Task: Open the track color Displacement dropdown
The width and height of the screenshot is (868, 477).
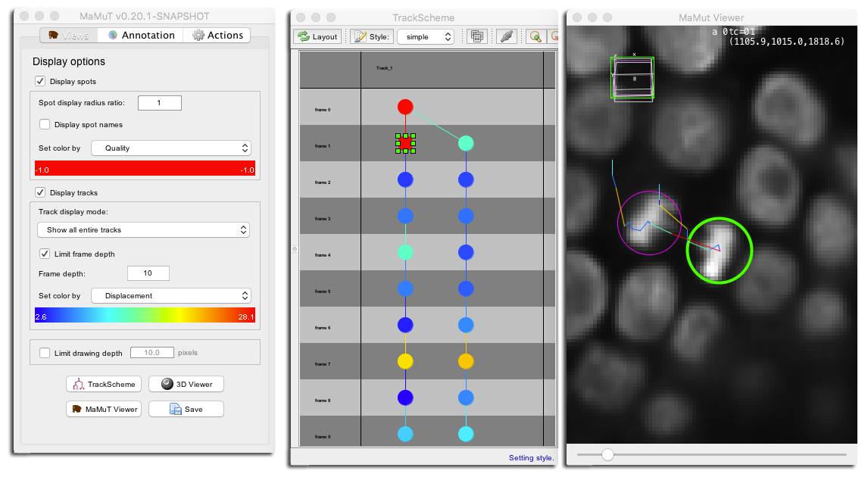Action: click(x=171, y=296)
